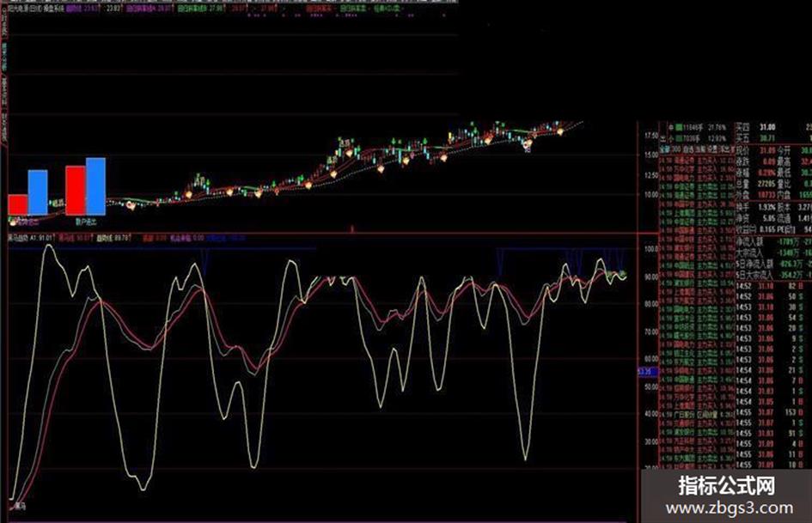Click the 黑马趋势 A1 indicator title
This screenshot has height=523, width=812.
[x=31, y=238]
